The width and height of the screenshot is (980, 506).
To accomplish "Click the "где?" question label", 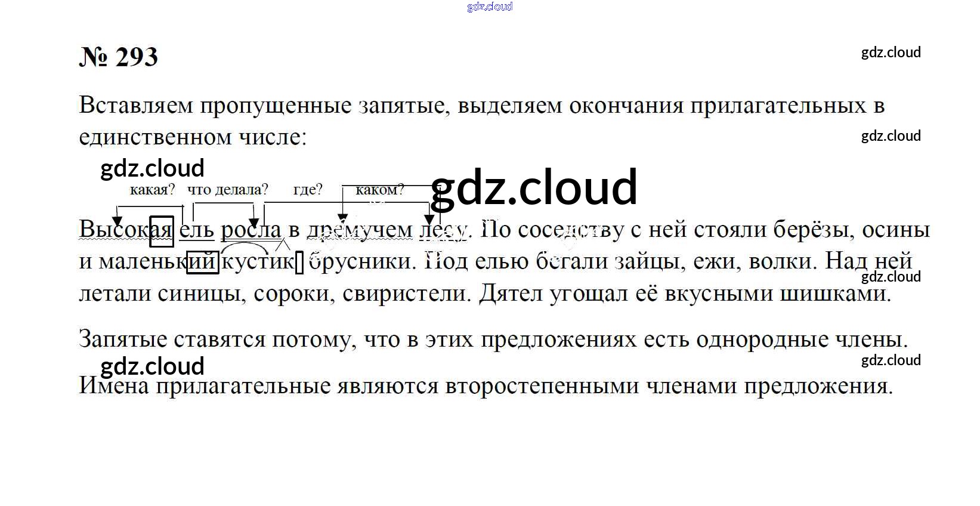I will 308,190.
